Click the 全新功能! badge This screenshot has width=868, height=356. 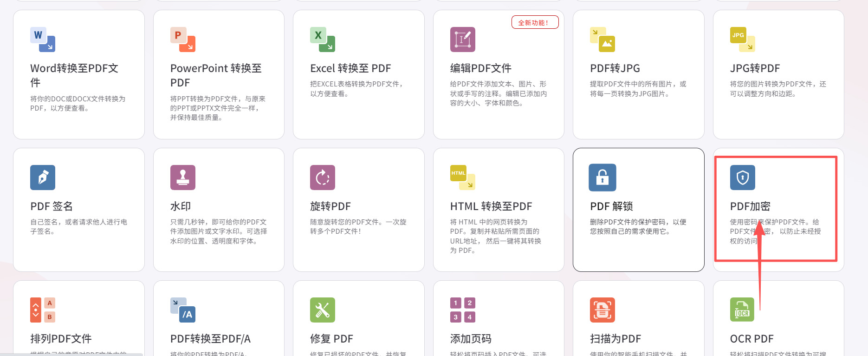535,22
